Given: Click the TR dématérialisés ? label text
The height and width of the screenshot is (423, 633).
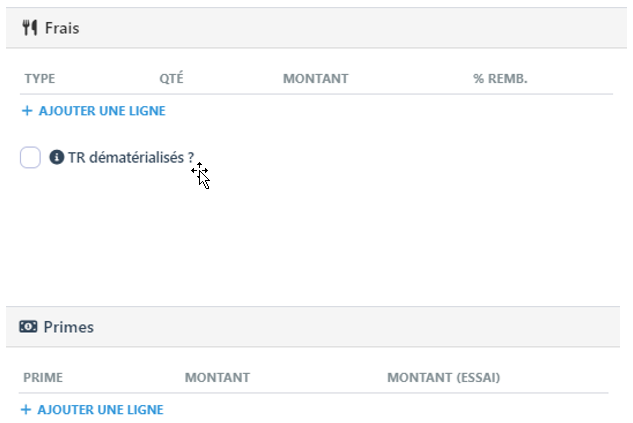Looking at the screenshot, I should coord(131,157).
